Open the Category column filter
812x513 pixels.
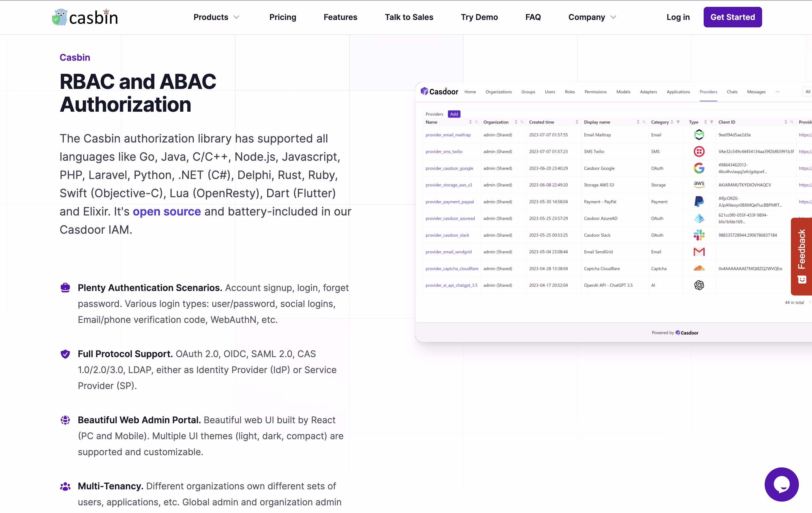tap(678, 122)
